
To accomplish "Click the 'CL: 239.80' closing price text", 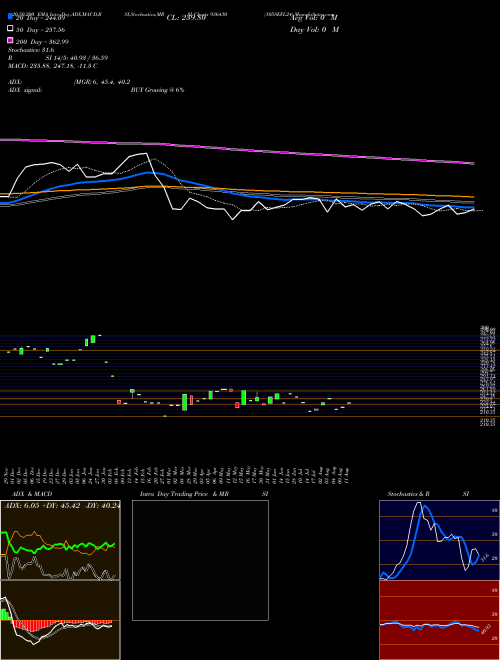I will [x=186, y=18].
